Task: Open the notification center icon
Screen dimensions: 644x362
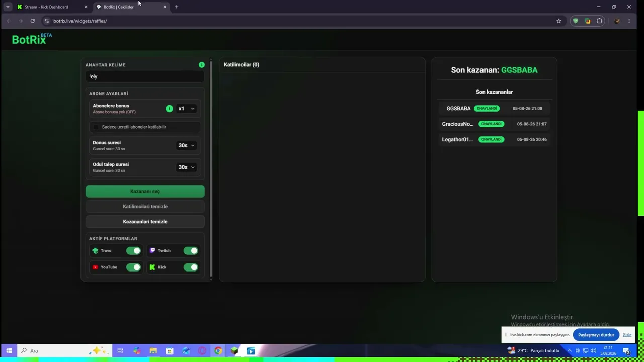Action: coord(626,351)
